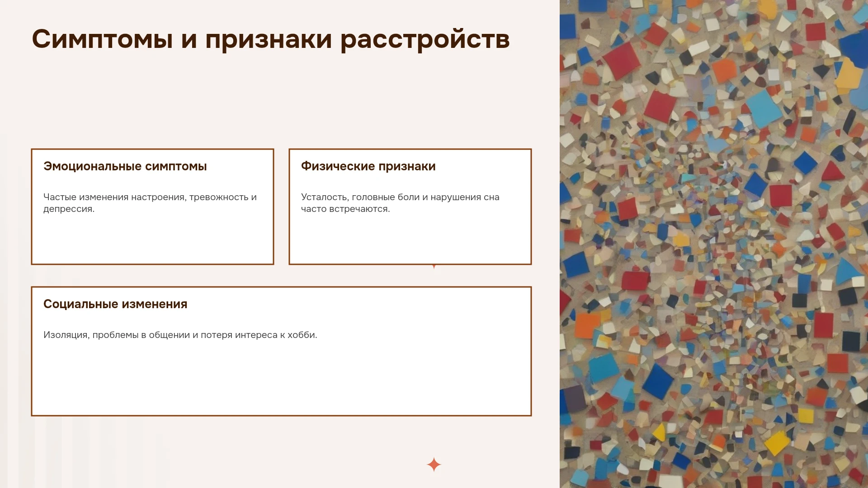Click the text about fatigue and headaches

point(400,203)
